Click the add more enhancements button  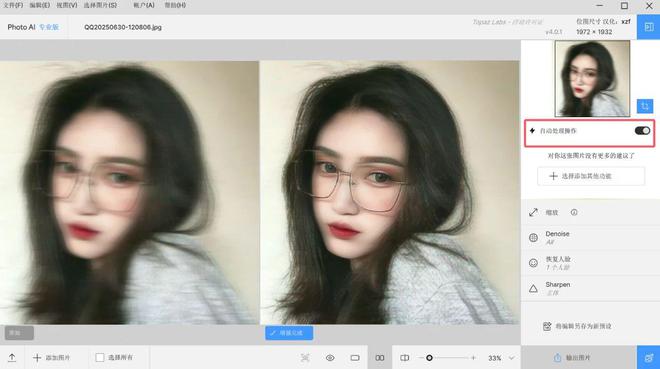(591, 176)
